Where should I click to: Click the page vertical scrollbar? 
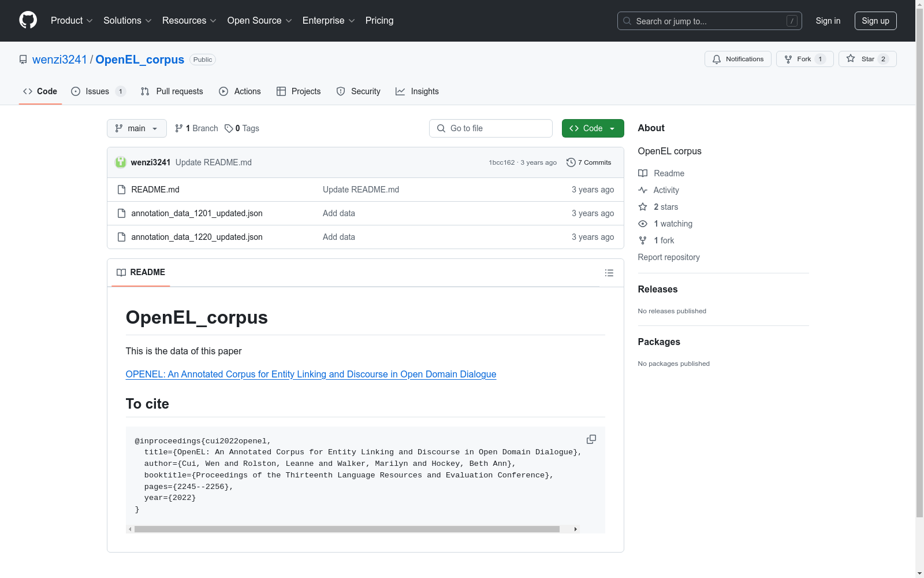pos(919,263)
